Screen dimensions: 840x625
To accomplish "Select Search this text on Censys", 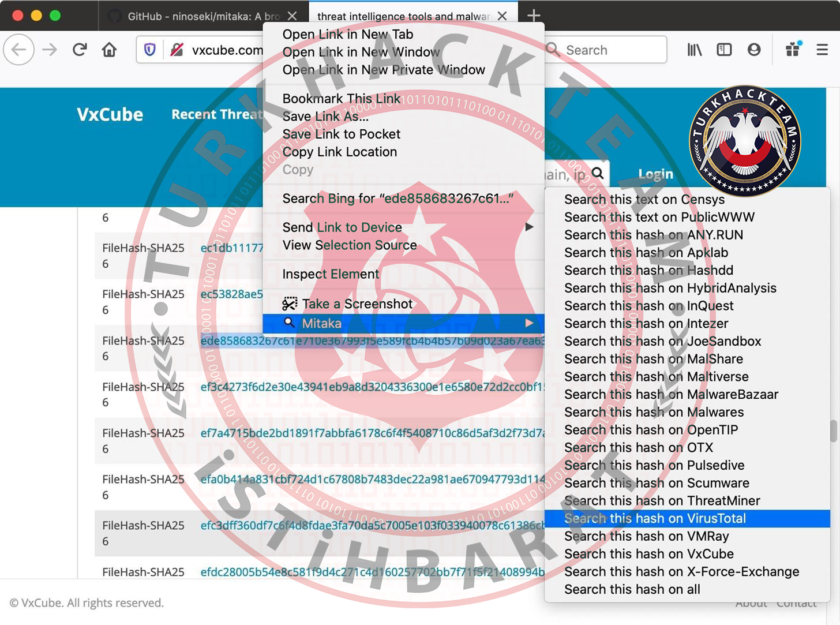I will tap(687, 200).
